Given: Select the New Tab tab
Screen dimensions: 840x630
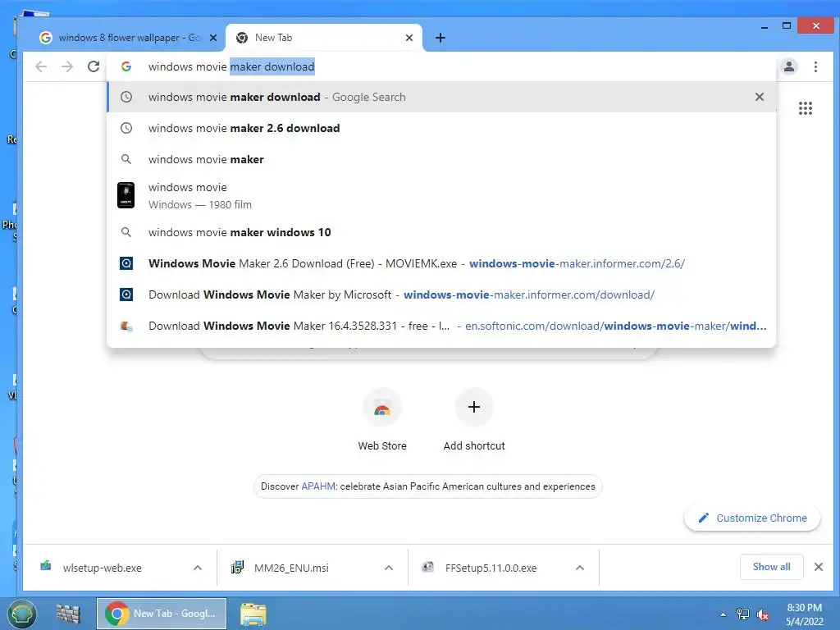Looking at the screenshot, I should click(x=324, y=38).
